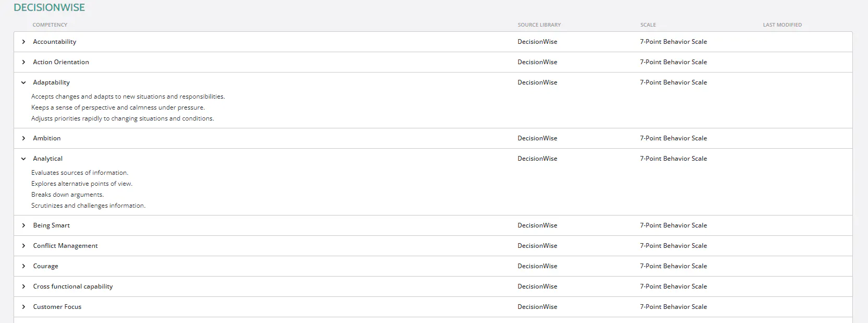
Task: Expand the Accountability competency row
Action: pyautogui.click(x=23, y=42)
